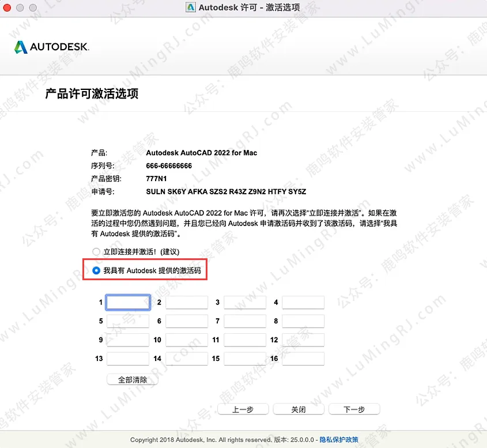Click the Autodesk icon in title bar
This screenshot has width=487, height=448.
click(191, 7)
